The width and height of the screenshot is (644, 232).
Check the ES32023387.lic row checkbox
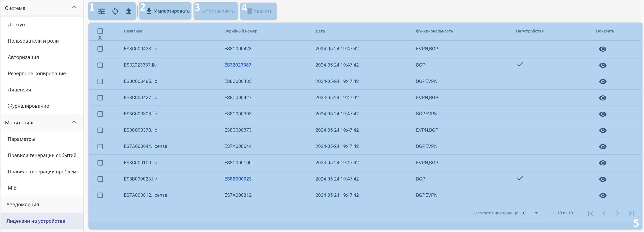[100, 65]
